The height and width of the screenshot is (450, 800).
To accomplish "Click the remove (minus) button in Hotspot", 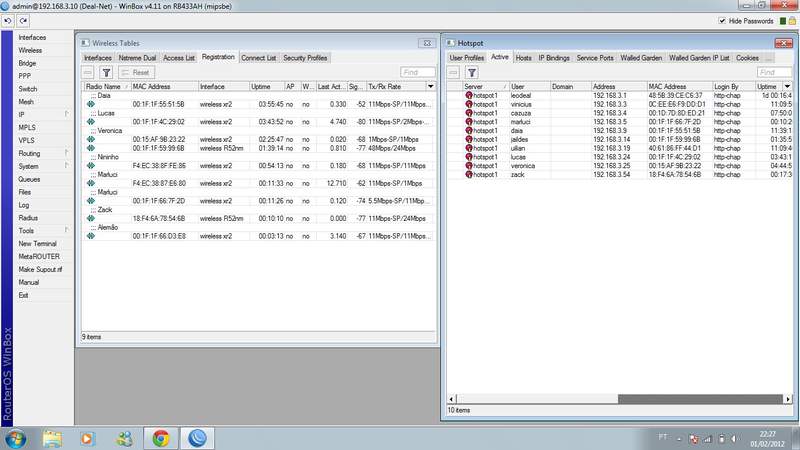I will click(454, 72).
